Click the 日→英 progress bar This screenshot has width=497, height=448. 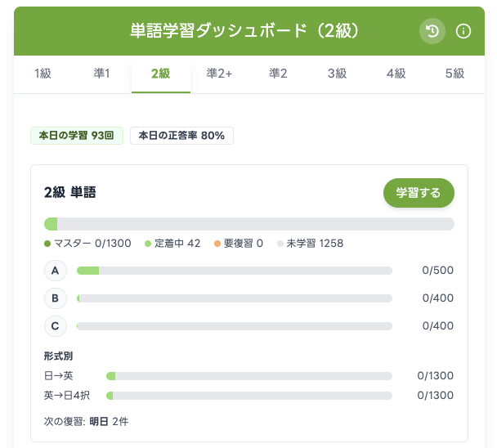tap(249, 376)
